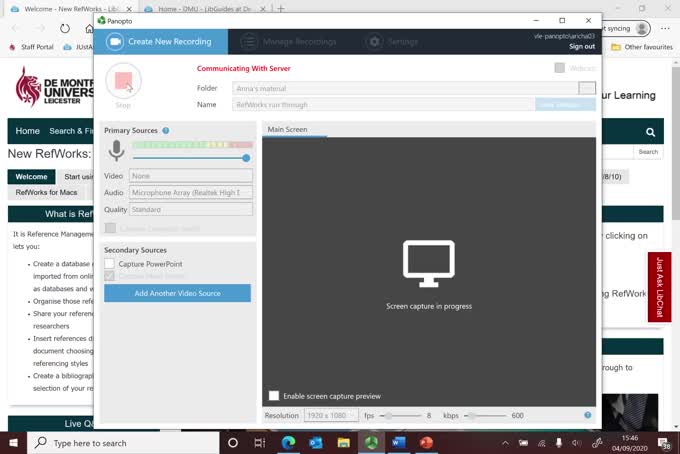Click the Sign out link
The width and height of the screenshot is (680, 454).
[582, 46]
